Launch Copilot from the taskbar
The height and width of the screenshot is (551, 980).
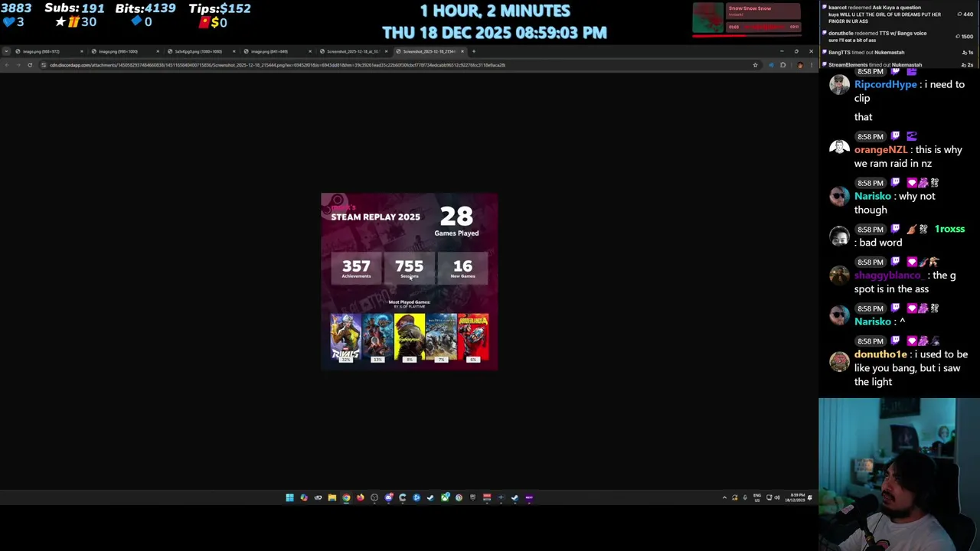[x=304, y=497]
